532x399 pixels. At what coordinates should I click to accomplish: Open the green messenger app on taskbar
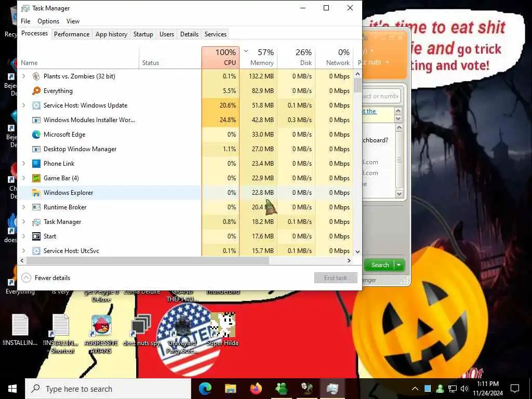click(281, 388)
